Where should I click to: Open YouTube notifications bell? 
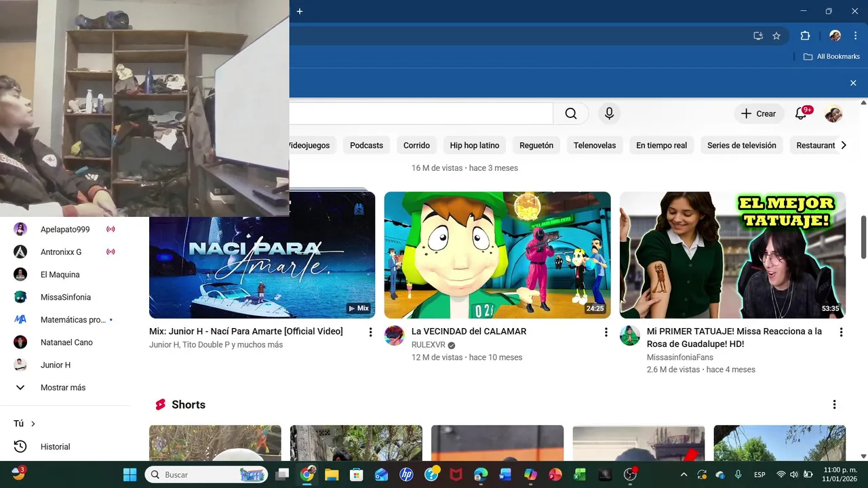(x=801, y=114)
